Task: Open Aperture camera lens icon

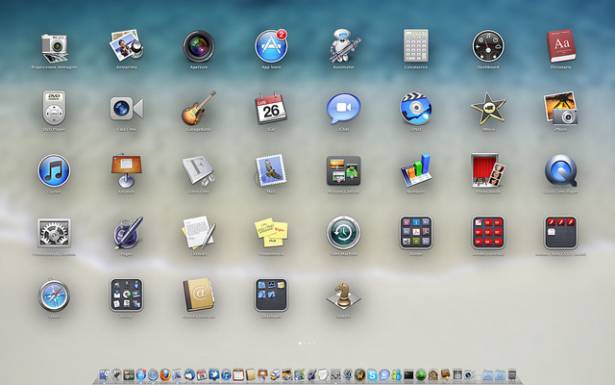Action: (199, 46)
